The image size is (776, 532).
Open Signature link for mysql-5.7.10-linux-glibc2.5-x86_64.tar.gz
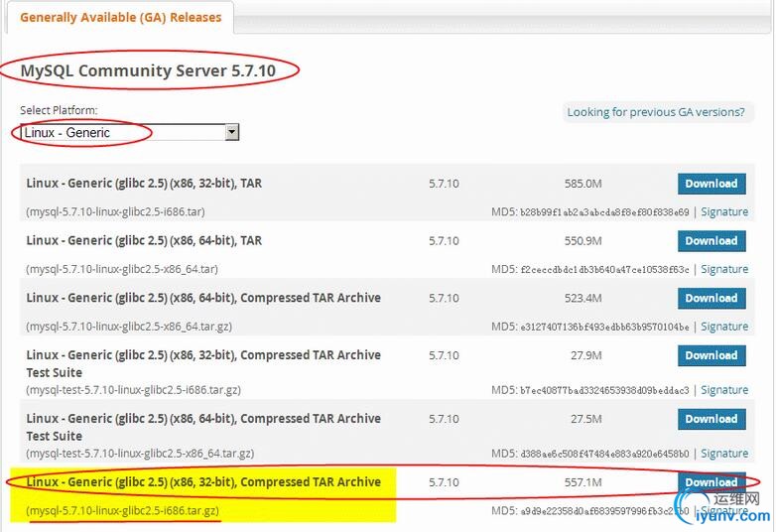coord(724,327)
